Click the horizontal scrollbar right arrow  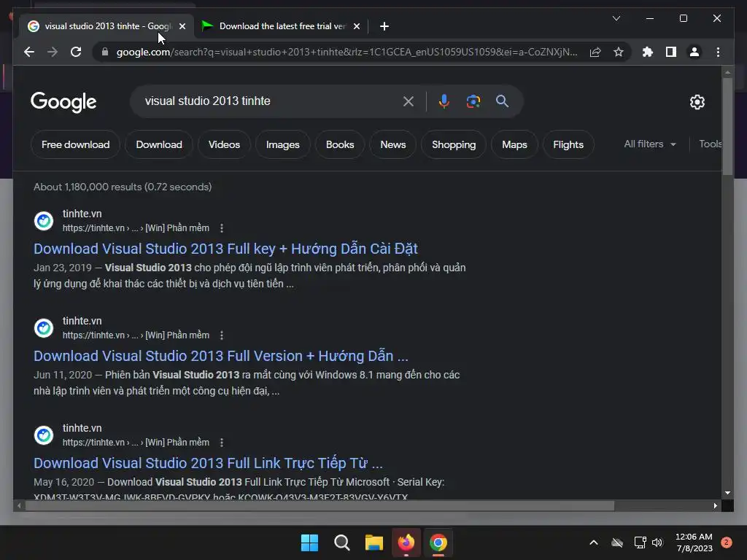[715, 506]
